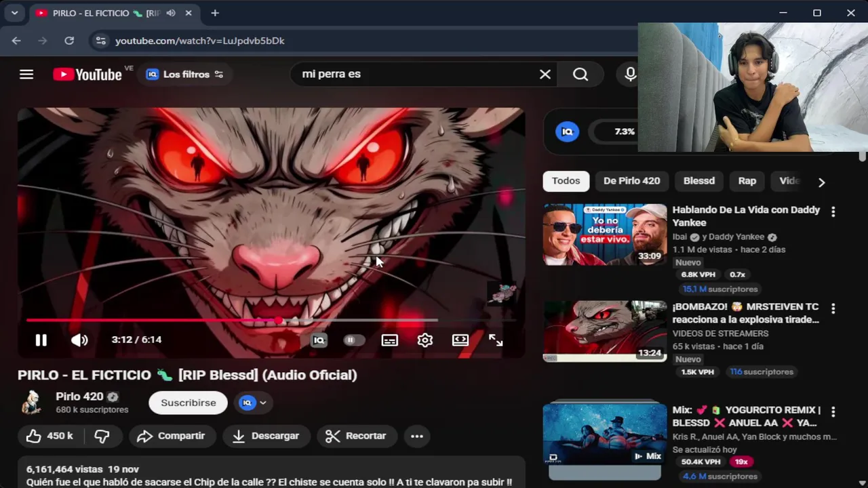Open options for Daddy Yankee video
Viewport: 868px width, 488px height.
click(833, 211)
